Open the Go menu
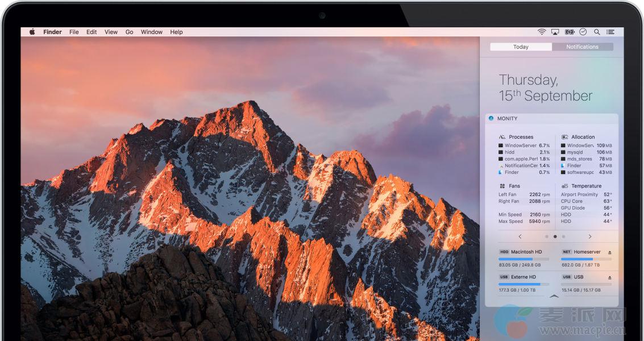 pyautogui.click(x=129, y=32)
